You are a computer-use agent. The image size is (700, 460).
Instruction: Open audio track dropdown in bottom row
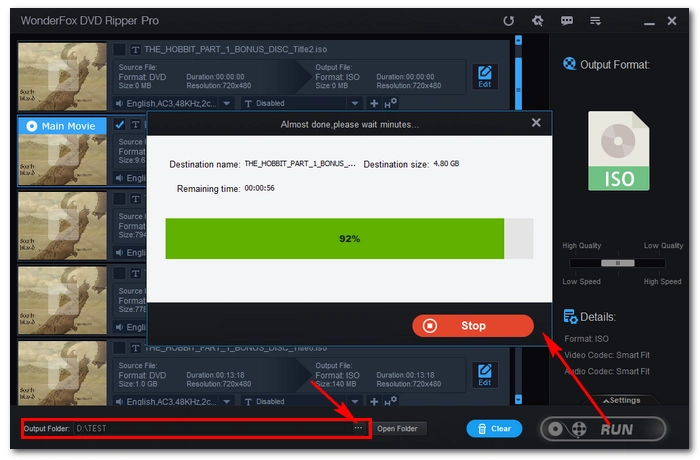click(227, 402)
